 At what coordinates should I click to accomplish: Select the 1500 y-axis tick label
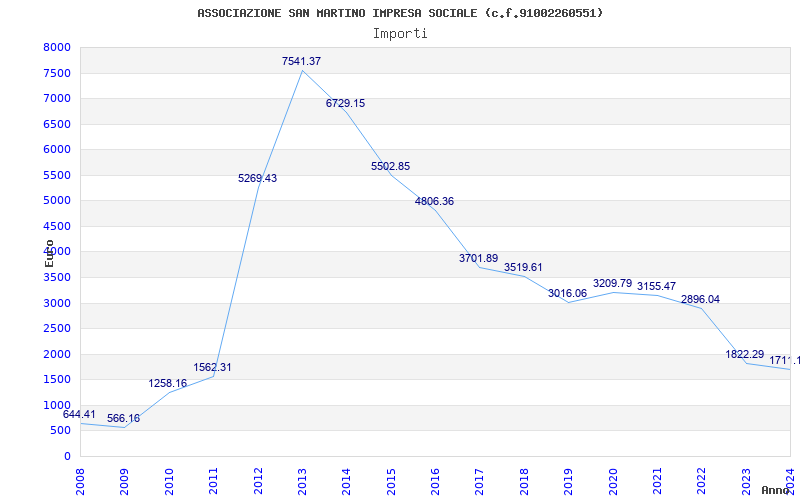point(57,380)
